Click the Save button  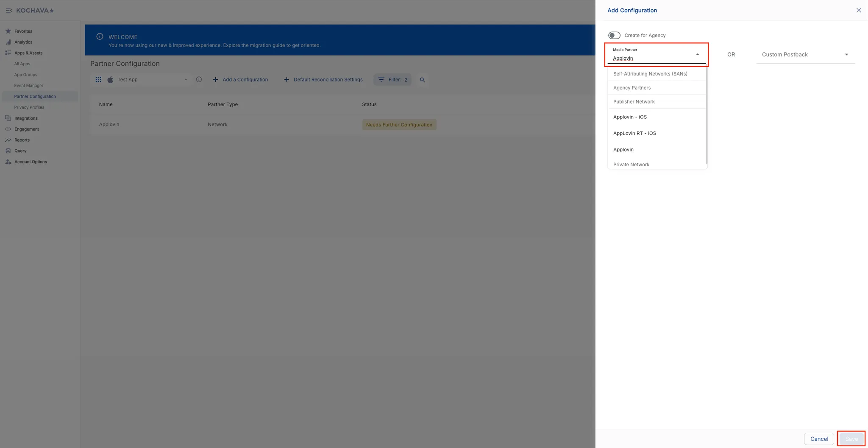(x=851, y=439)
